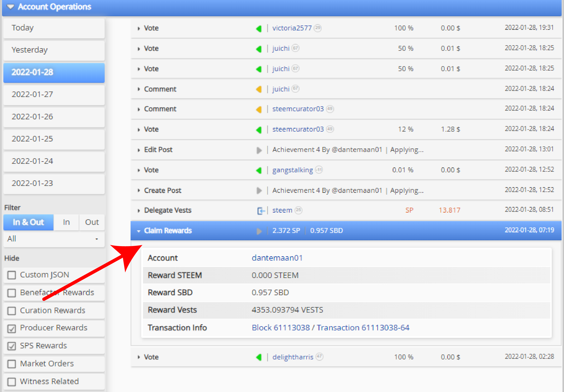
Task: Click the incoming delegation icon beside steem
Action: tap(261, 211)
